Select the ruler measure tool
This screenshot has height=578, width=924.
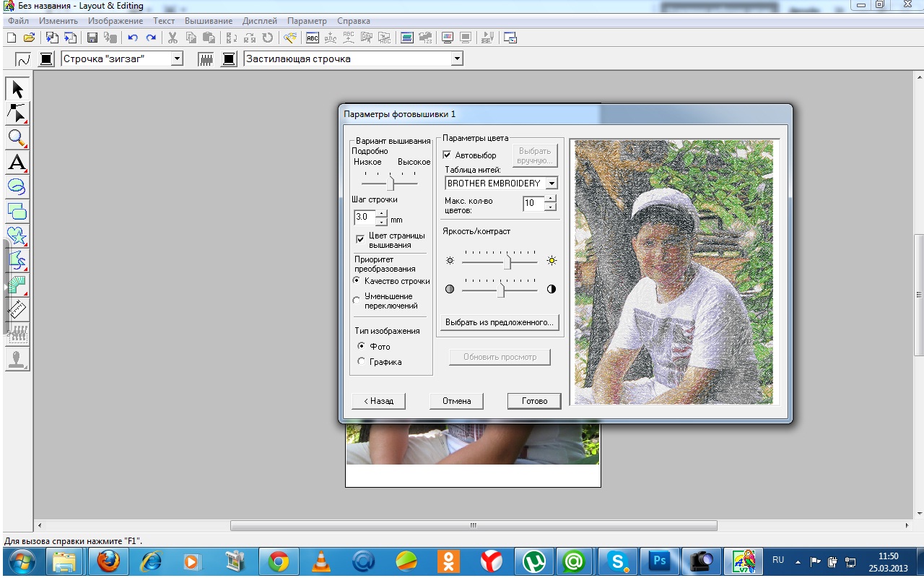click(x=17, y=309)
